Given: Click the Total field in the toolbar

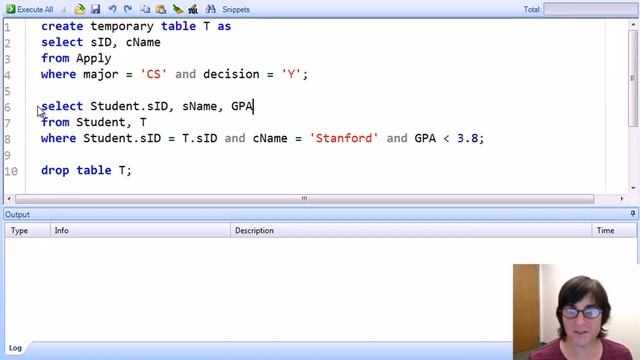Looking at the screenshot, I should tap(590, 9).
